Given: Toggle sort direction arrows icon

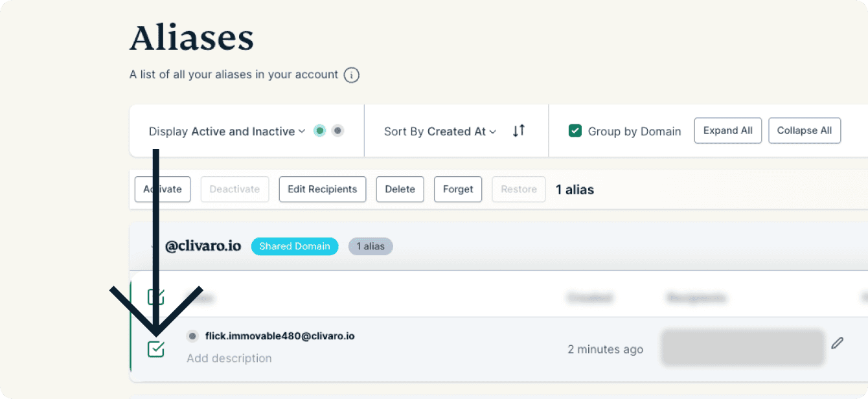Looking at the screenshot, I should [518, 131].
